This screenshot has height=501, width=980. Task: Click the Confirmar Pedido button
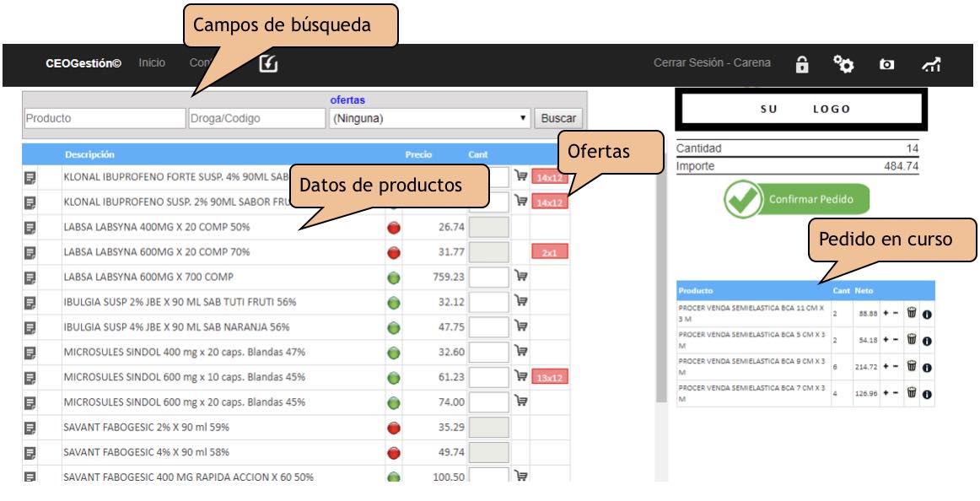[796, 200]
